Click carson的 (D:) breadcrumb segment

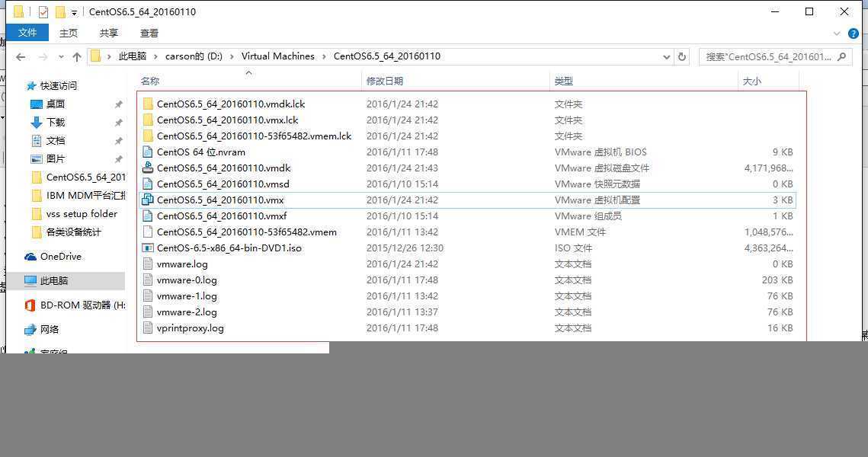194,56
